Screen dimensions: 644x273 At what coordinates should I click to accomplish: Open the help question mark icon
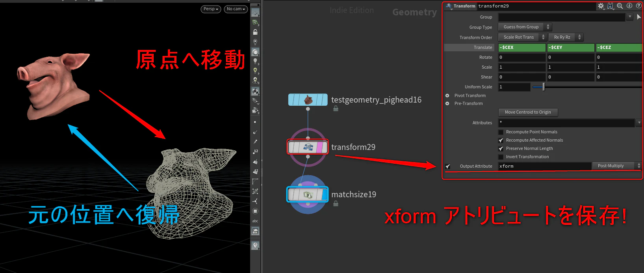638,6
